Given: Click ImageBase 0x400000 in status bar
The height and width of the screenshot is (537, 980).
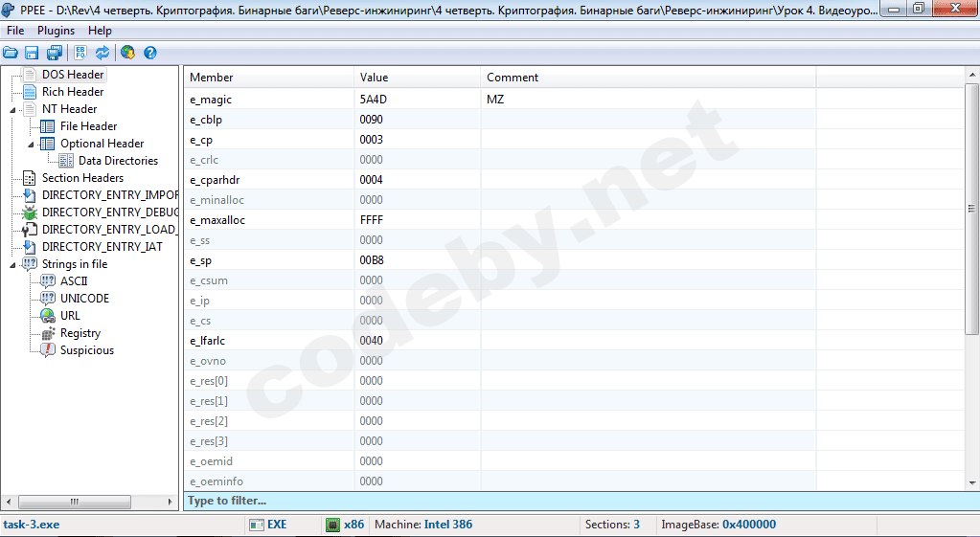Looking at the screenshot, I should tap(718, 525).
